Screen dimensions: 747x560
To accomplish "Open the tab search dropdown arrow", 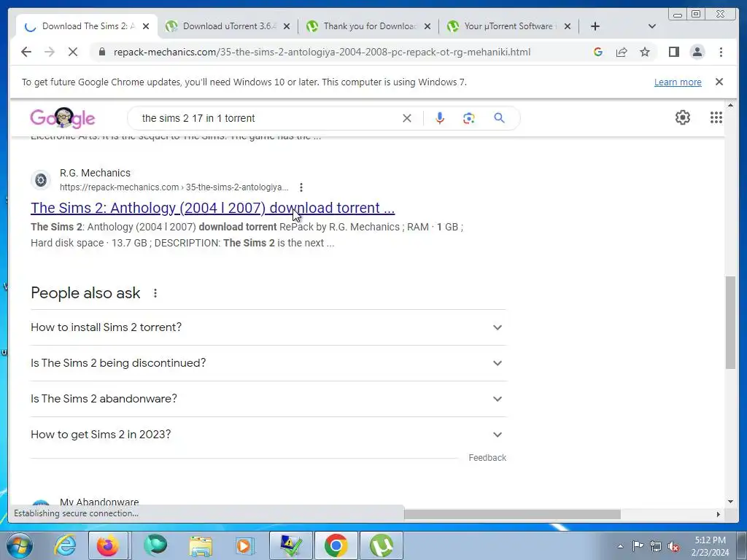I will (652, 26).
